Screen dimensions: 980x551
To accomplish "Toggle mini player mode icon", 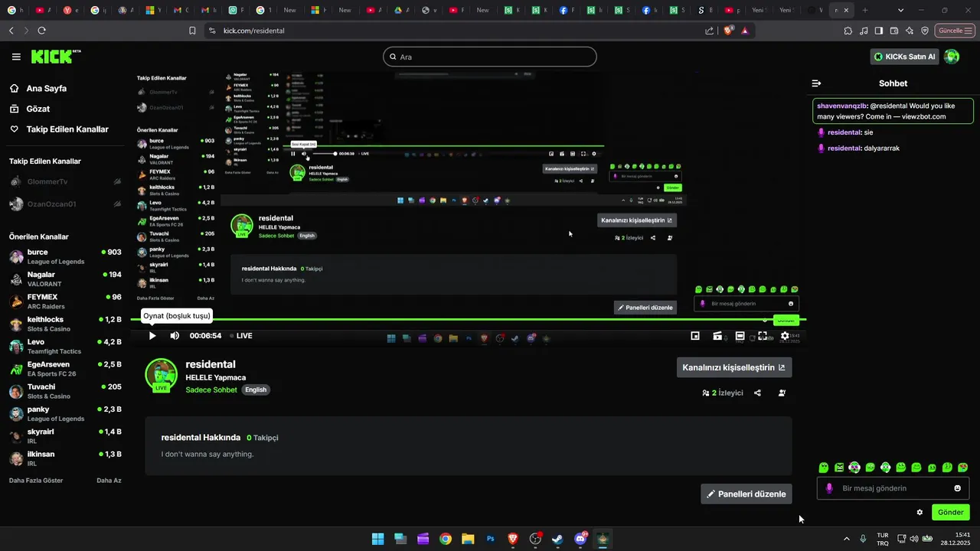I will [695, 336].
